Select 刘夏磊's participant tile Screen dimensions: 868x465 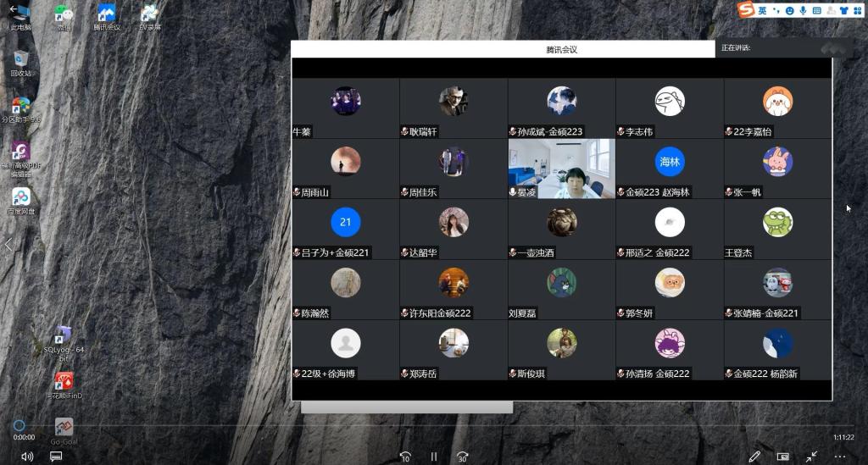click(561, 290)
